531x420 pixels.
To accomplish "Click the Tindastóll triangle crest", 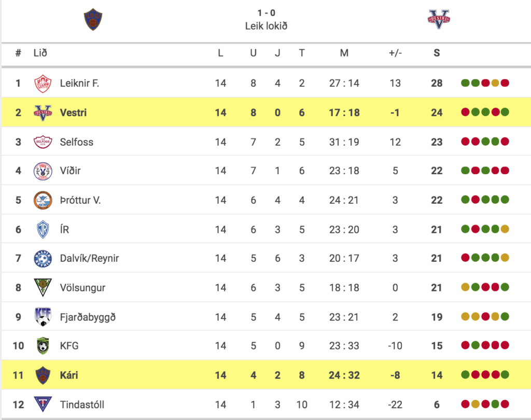I will [x=43, y=404].
